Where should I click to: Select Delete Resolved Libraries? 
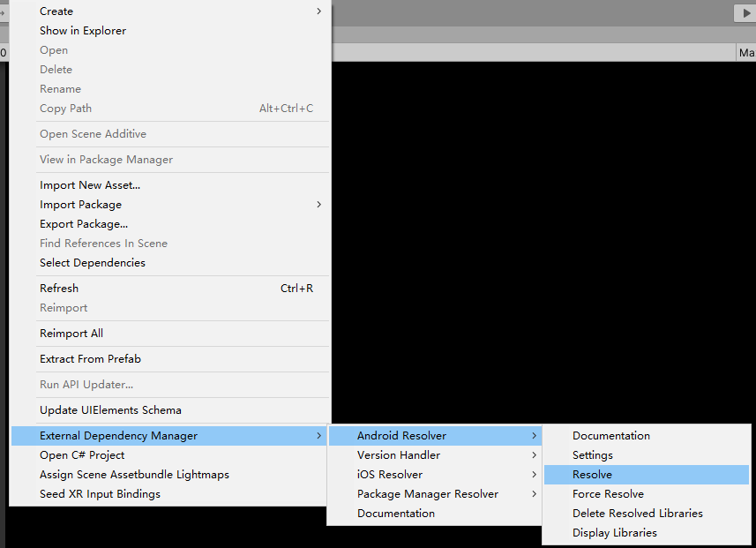coord(637,513)
